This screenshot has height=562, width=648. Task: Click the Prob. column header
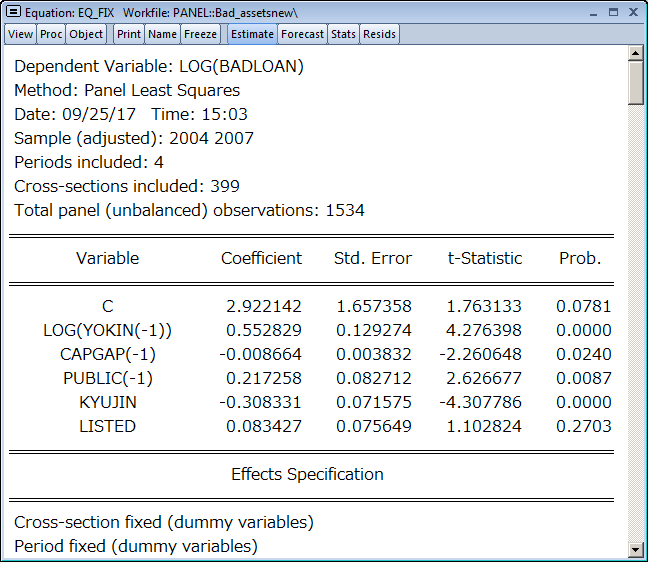[580, 258]
